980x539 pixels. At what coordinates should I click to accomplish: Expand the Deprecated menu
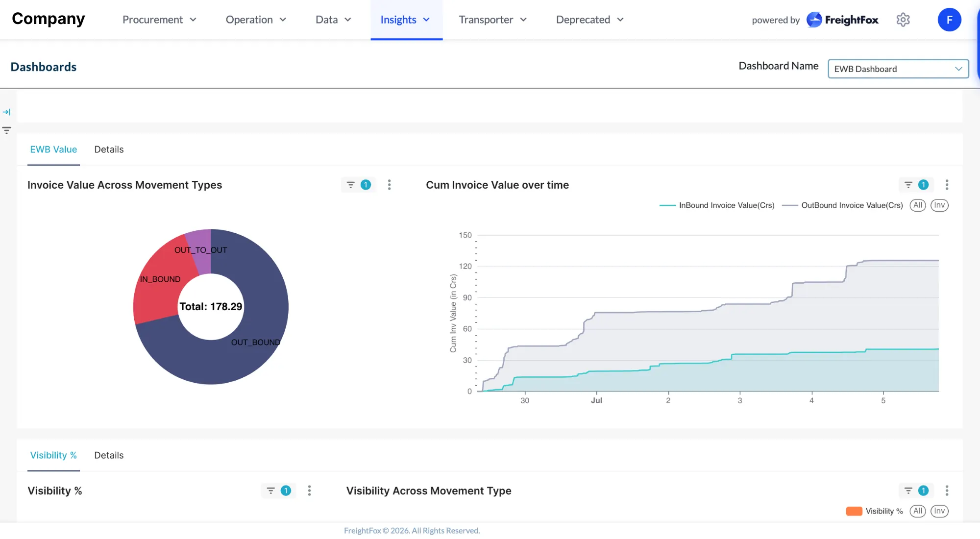[x=590, y=20]
